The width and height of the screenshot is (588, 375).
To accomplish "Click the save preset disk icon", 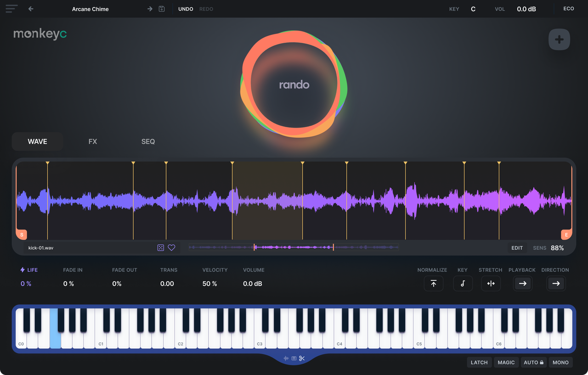I will click(162, 9).
